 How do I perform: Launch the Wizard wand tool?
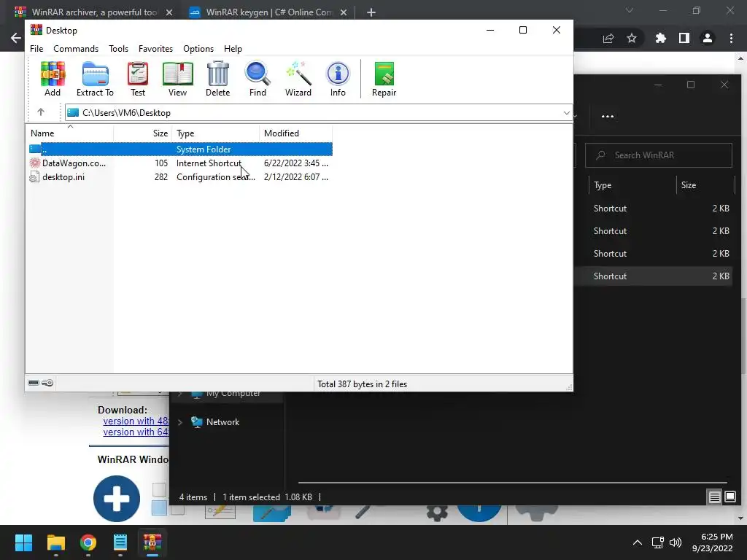298,79
